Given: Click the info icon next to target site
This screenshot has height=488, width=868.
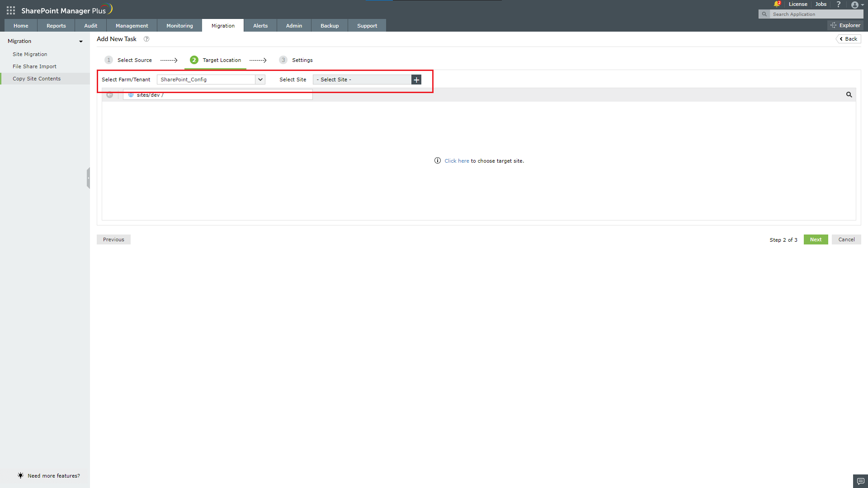Looking at the screenshot, I should tap(437, 160).
